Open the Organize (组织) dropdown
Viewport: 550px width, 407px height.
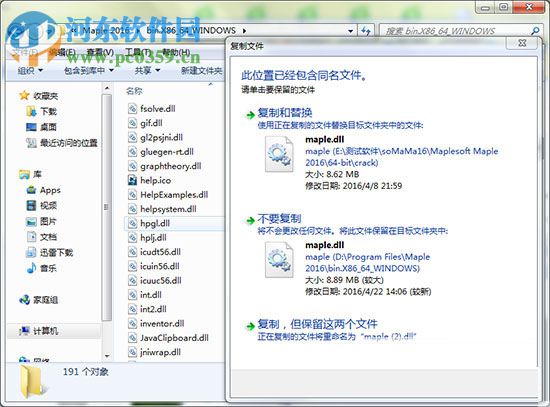point(30,71)
